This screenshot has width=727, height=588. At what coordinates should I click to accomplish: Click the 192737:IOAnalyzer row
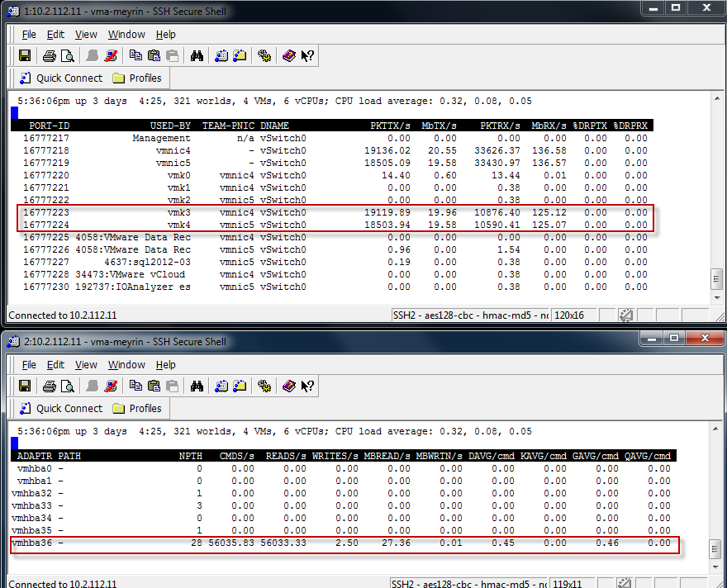(335, 287)
